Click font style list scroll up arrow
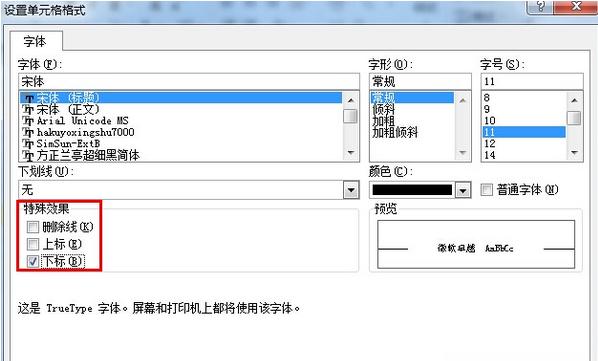598x361 pixels. [463, 100]
